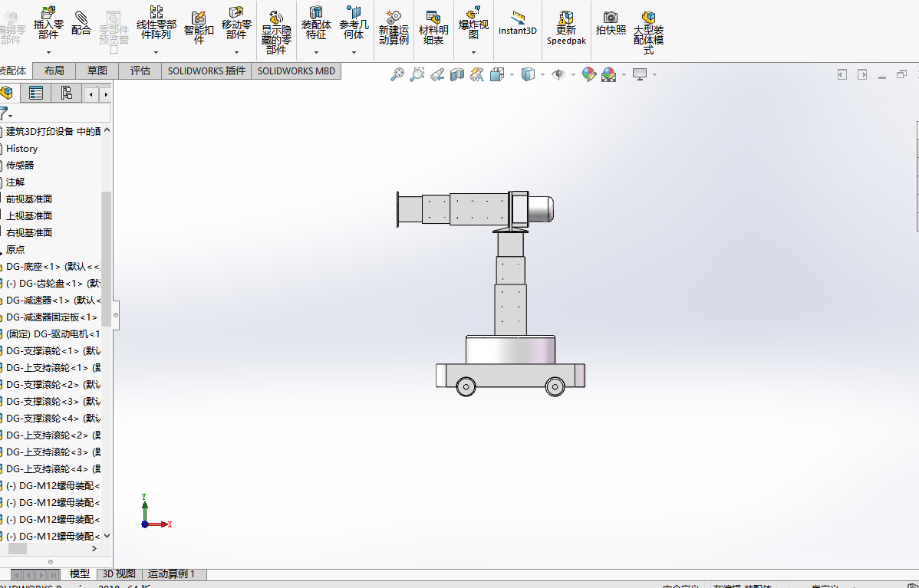The height and width of the screenshot is (588, 919).
Task: Toggle Section View icon
Action: tap(457, 74)
